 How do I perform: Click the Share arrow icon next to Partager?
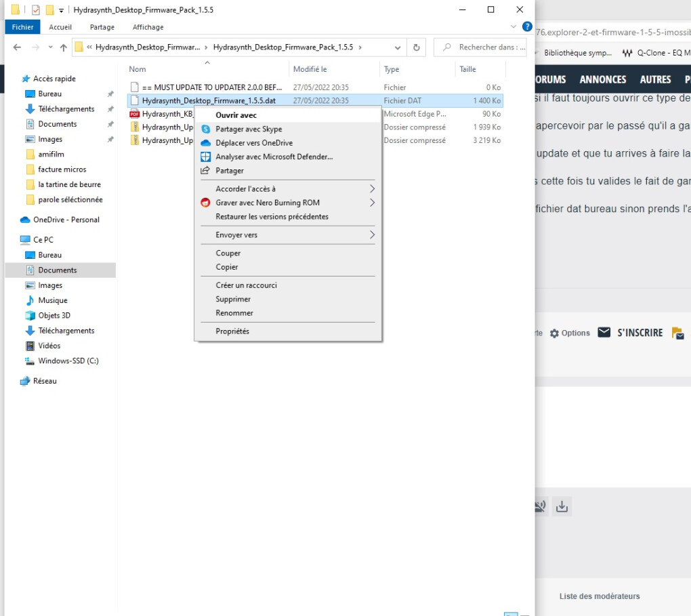click(205, 170)
